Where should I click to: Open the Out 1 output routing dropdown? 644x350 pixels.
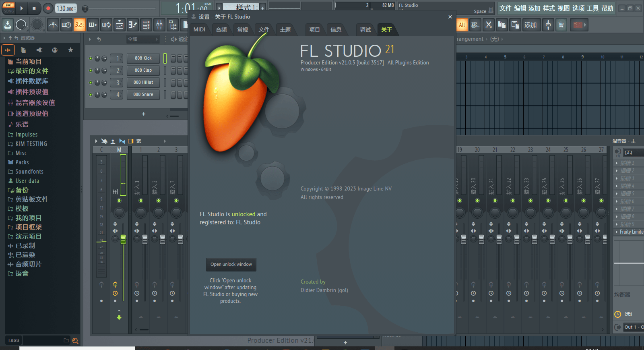[634, 327]
